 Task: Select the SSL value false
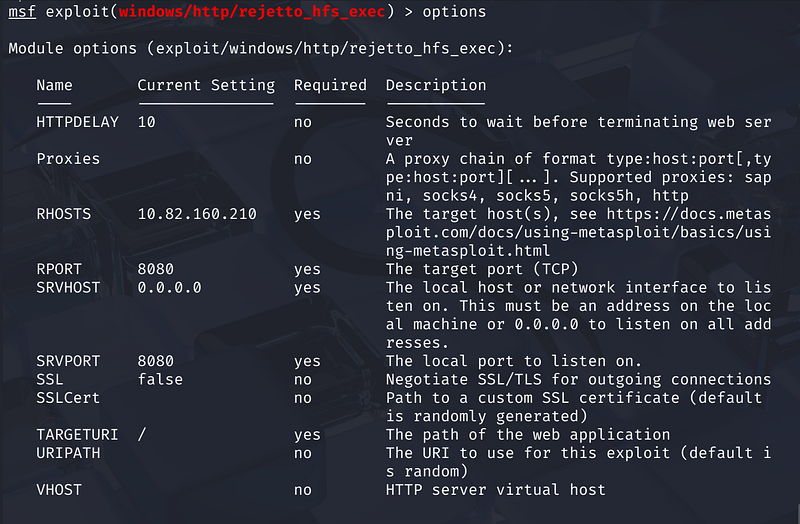(160, 380)
